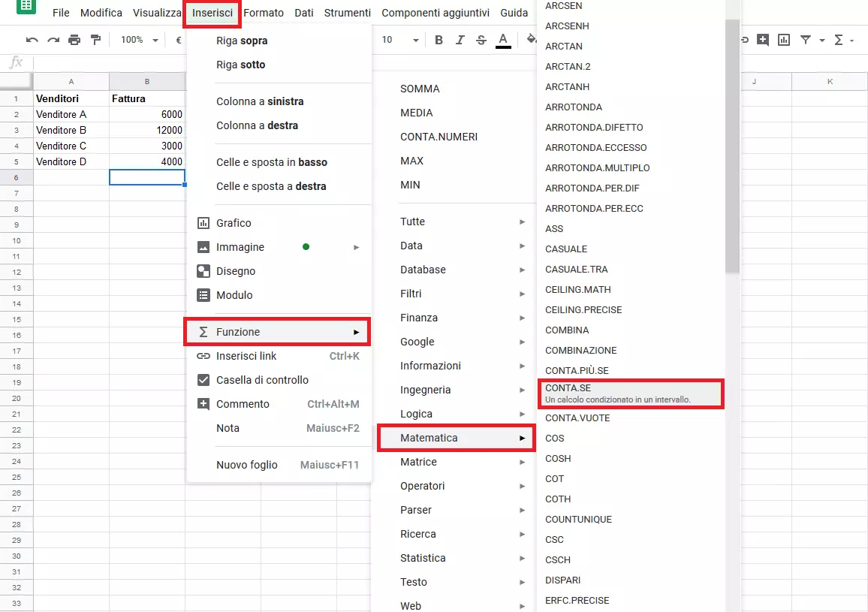This screenshot has height=612, width=868.
Task: Click the undo arrow icon
Action: [32, 40]
